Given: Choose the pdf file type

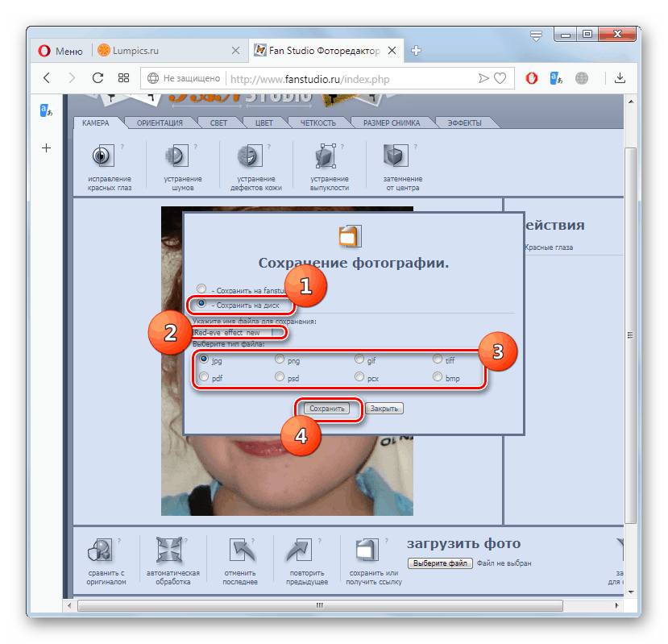Looking at the screenshot, I should [204, 376].
